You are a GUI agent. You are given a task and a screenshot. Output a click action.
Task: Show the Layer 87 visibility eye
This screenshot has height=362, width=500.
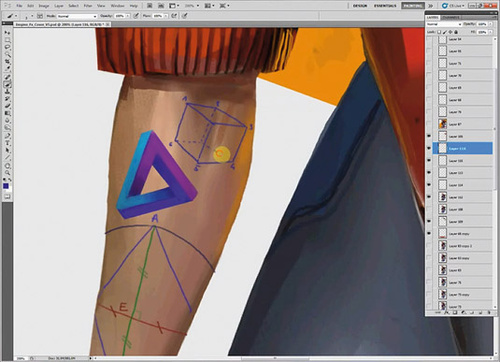click(x=429, y=124)
